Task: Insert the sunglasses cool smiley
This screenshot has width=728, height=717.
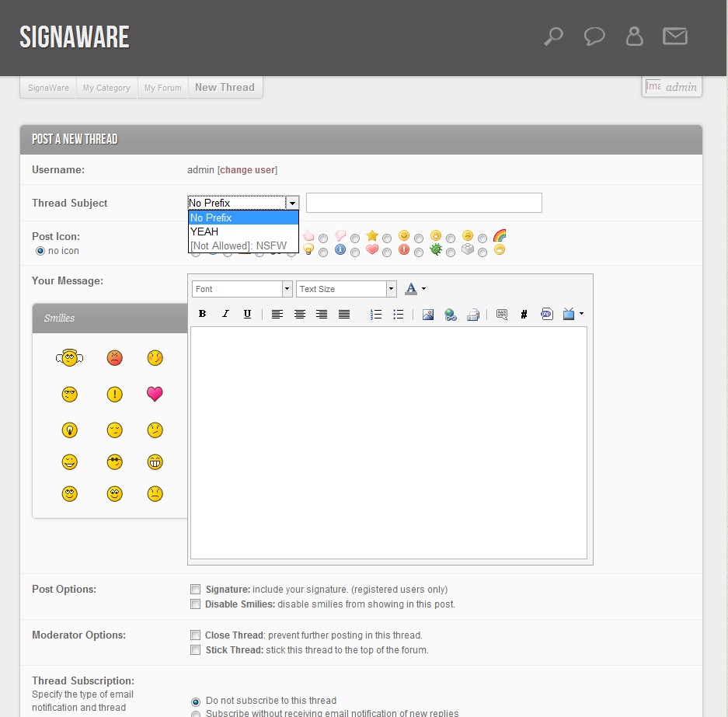Action: [x=115, y=462]
